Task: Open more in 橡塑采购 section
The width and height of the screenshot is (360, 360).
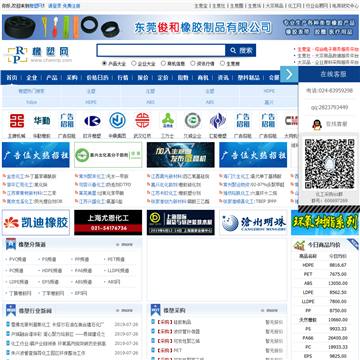Action: pyautogui.click(x=270, y=310)
